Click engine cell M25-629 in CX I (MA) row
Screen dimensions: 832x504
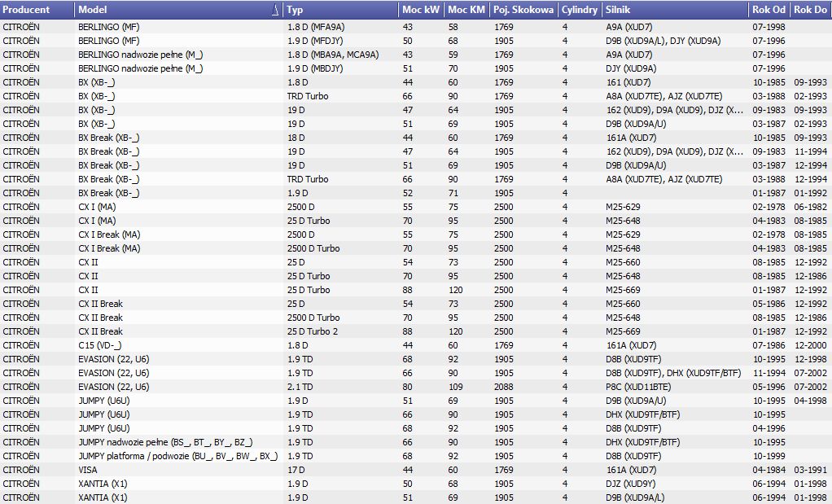(623, 207)
